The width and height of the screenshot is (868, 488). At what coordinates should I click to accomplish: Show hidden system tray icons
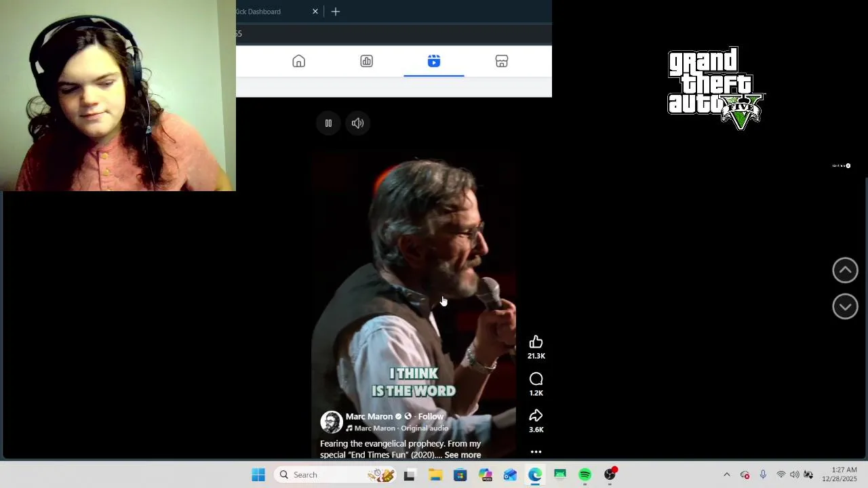click(727, 475)
